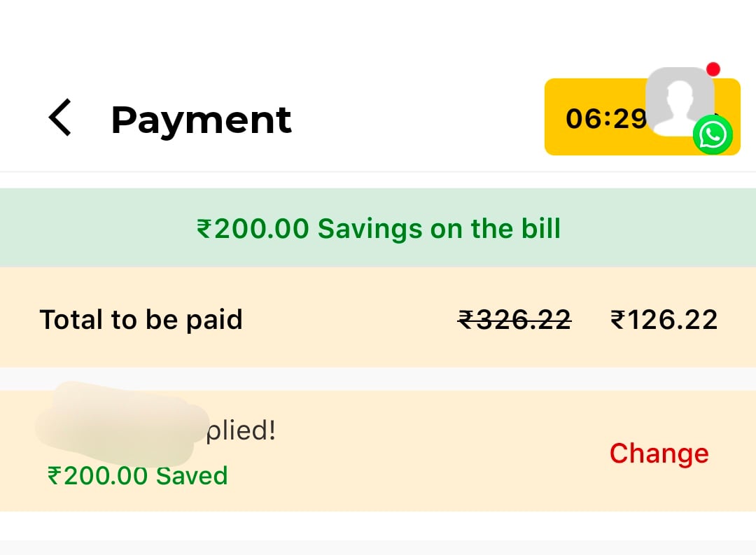Select the final ₹126.22 amount
This screenshot has height=555, width=756.
pyautogui.click(x=664, y=320)
